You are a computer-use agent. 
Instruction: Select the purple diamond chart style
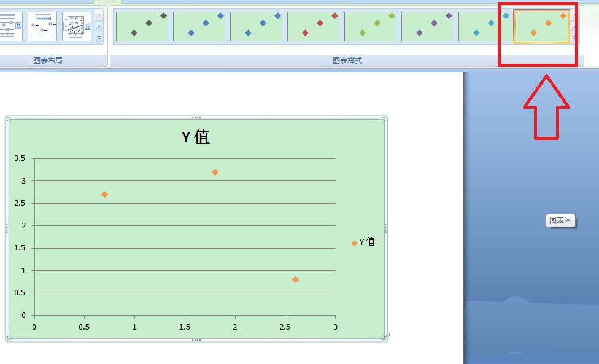pos(428,26)
